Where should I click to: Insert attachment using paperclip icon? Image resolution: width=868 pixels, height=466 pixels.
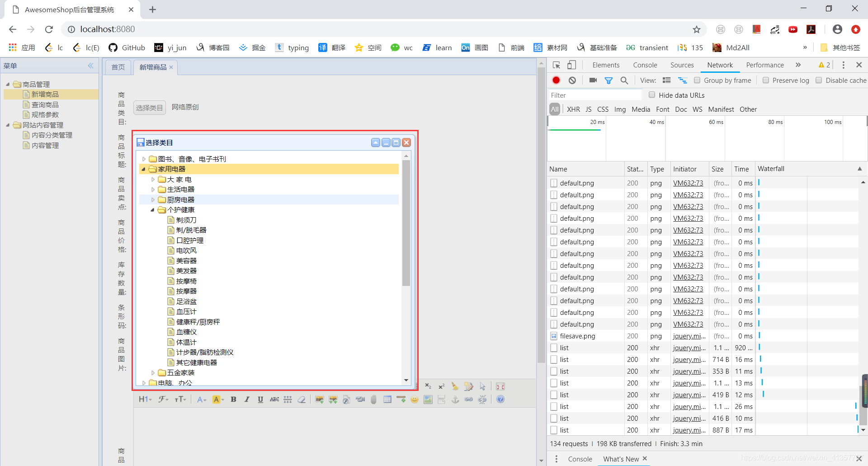pyautogui.click(x=373, y=399)
